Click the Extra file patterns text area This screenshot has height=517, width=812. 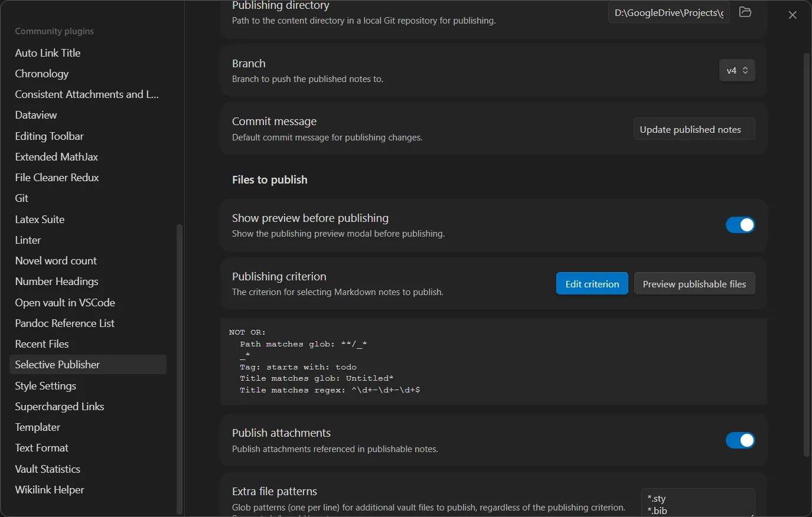point(698,503)
